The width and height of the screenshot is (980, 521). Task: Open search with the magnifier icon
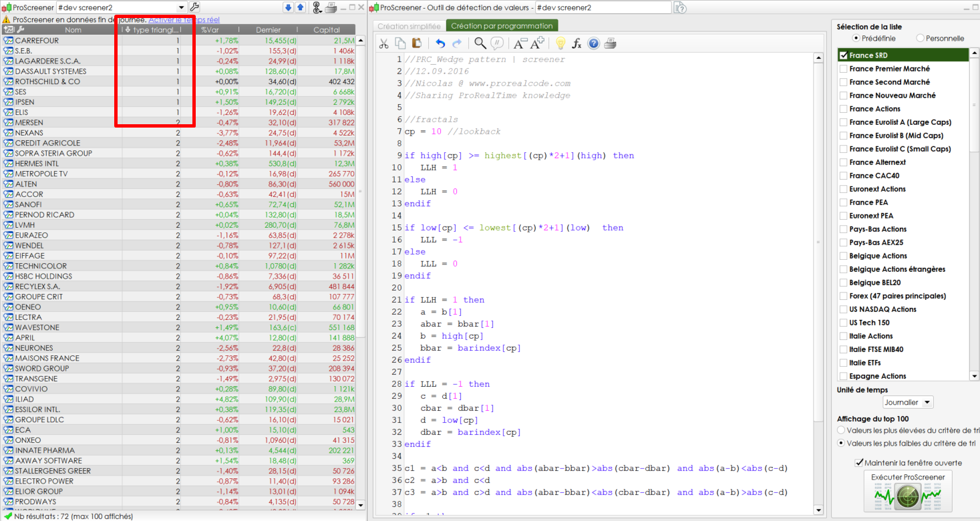click(x=480, y=43)
